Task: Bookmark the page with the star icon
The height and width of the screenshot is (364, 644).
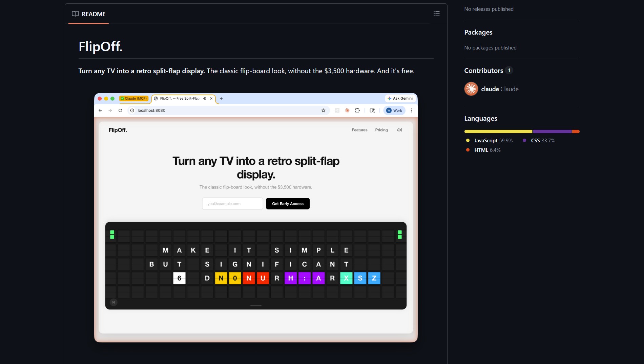Action: click(x=323, y=110)
